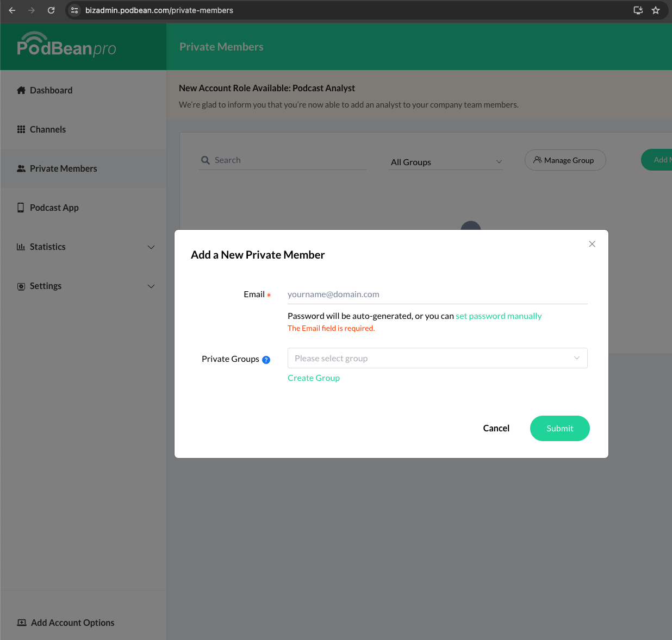Screen dimensions: 672x640
Task: Open Podcast App in sidebar
Action: tap(54, 208)
